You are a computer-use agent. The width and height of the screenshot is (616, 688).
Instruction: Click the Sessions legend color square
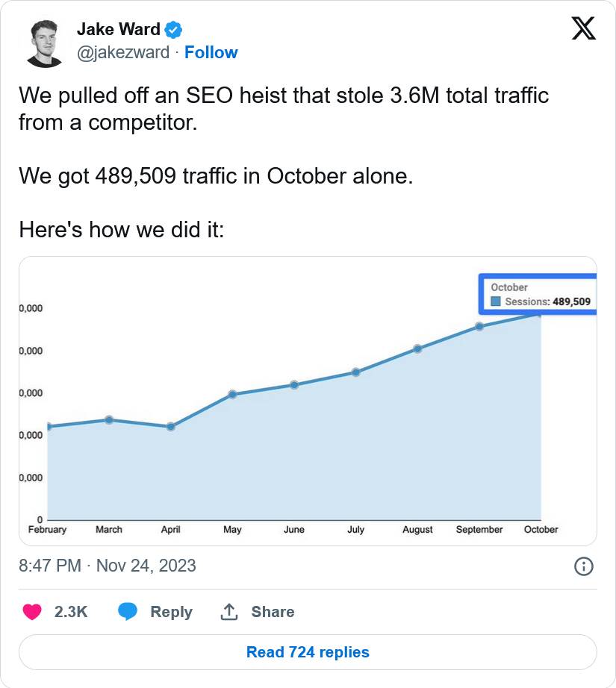tap(496, 301)
